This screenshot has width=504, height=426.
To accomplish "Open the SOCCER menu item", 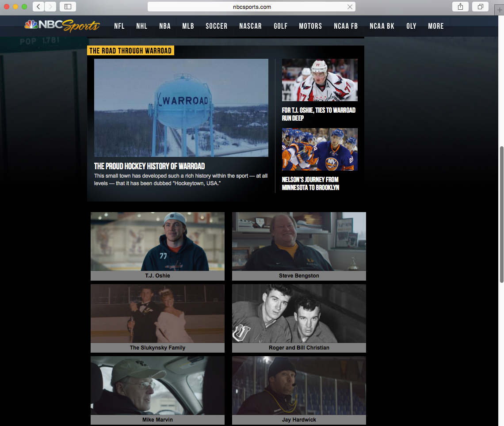I will (217, 26).
